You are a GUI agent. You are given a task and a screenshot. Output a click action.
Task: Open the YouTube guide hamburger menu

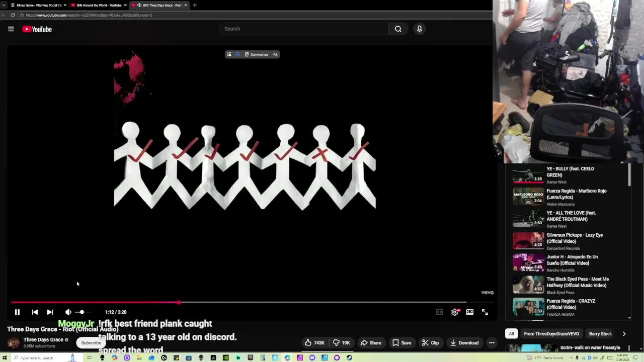click(11, 29)
